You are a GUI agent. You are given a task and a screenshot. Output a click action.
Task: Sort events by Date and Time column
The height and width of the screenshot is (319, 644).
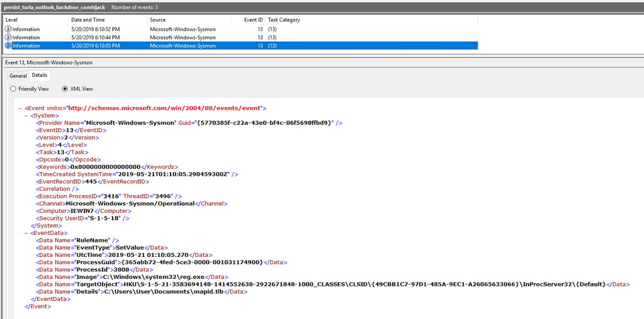pyautogui.click(x=108, y=20)
